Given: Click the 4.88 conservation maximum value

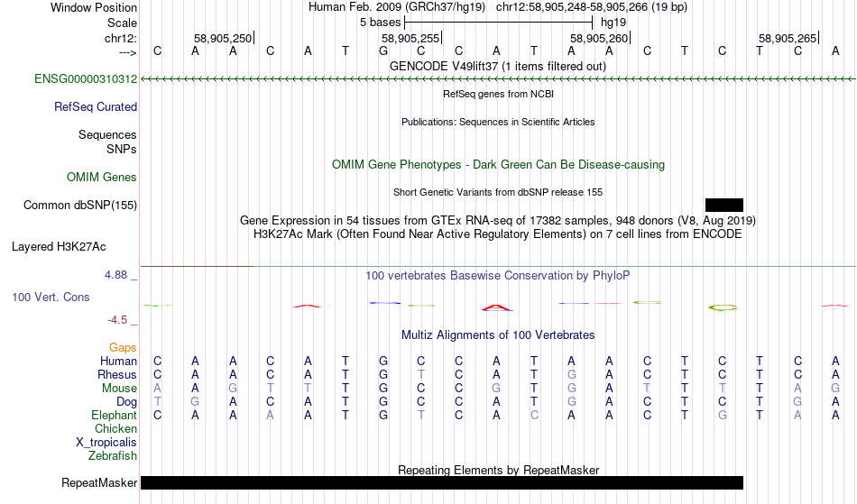Looking at the screenshot, I should click(115, 275).
